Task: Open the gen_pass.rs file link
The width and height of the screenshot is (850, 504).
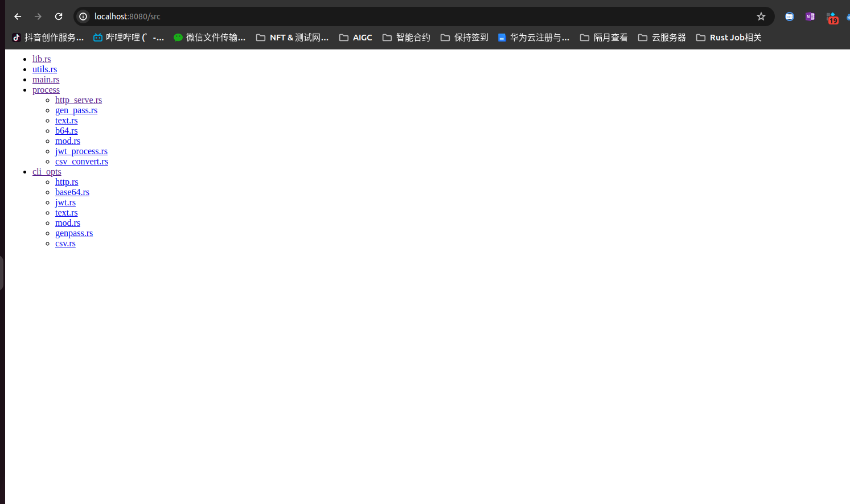Action: tap(76, 110)
